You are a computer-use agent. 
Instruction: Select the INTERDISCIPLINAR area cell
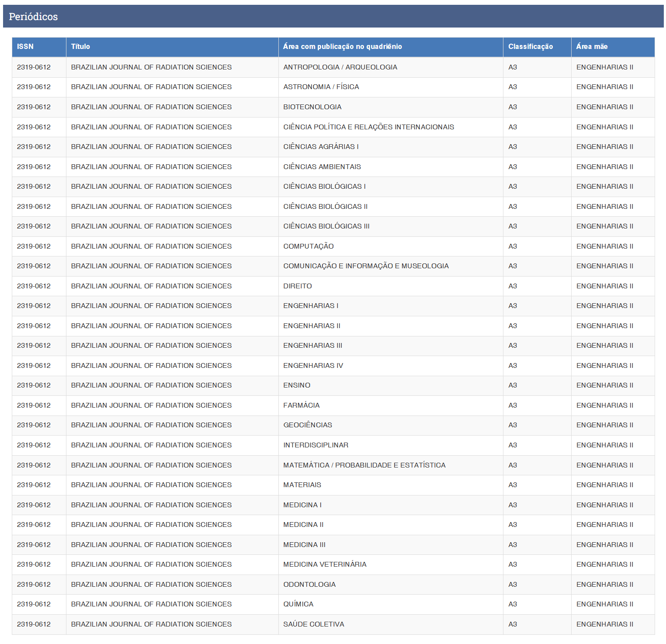[316, 445]
